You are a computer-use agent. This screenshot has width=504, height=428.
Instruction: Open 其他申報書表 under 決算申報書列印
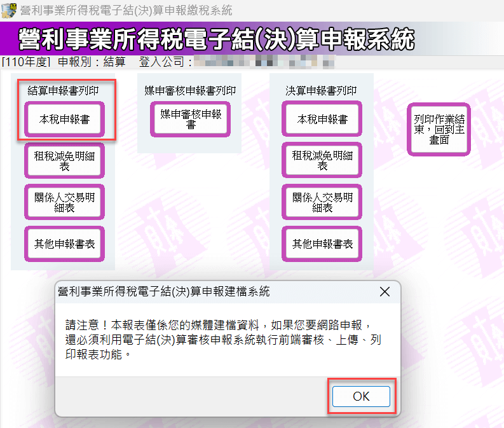[x=322, y=244]
